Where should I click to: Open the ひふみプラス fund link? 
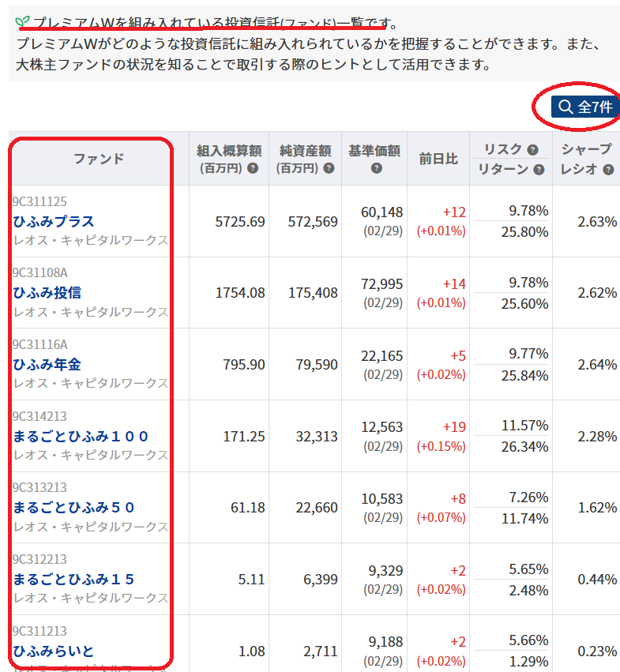click(54, 222)
